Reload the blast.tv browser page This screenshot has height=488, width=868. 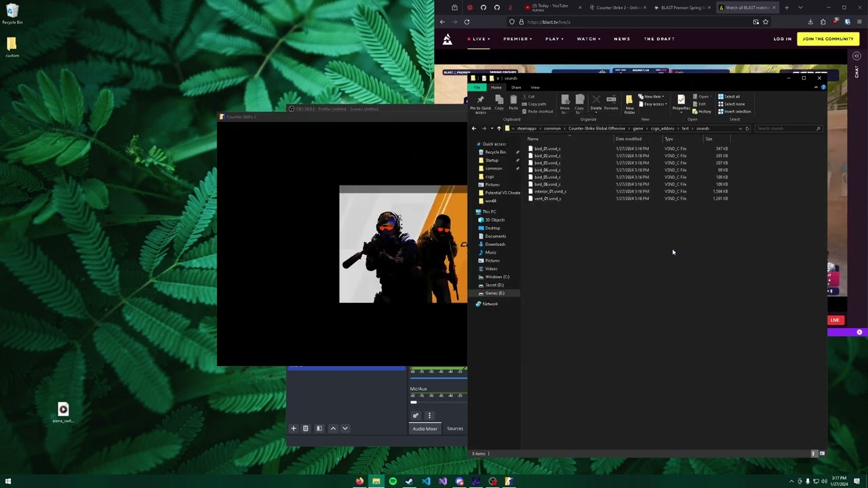pos(467,22)
